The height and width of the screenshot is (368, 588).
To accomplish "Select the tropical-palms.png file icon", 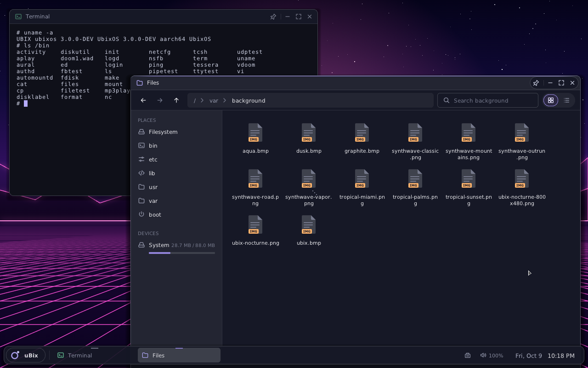I will point(415,178).
